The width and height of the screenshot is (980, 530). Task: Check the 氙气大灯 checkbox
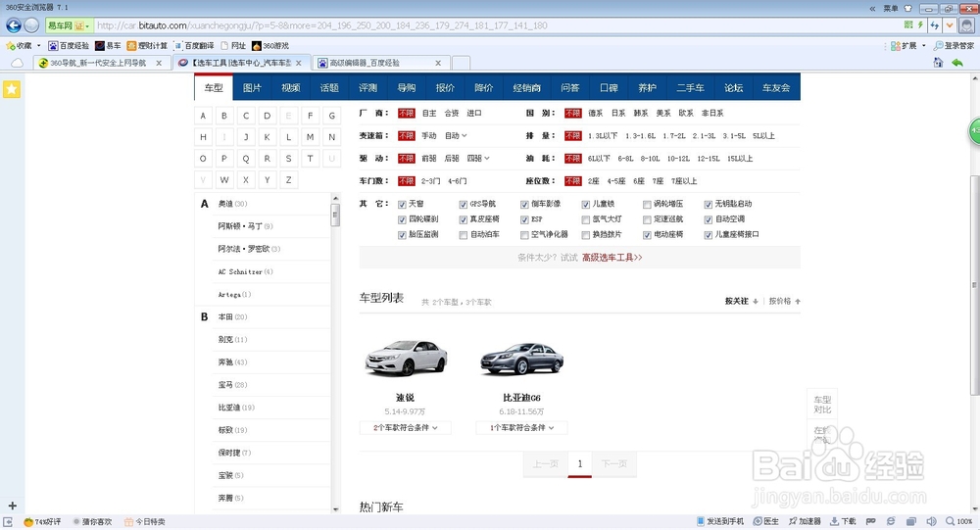point(586,220)
